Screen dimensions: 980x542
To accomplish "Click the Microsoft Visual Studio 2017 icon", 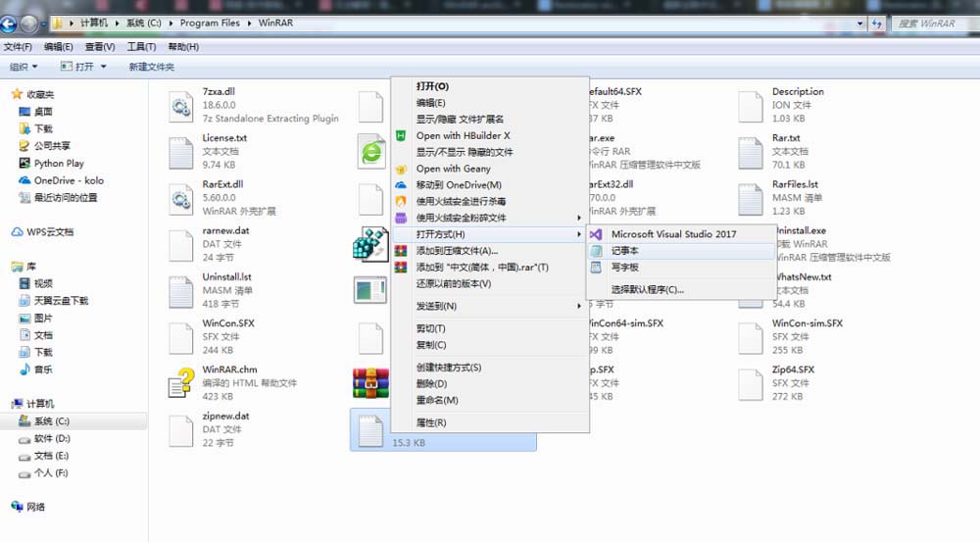I will coord(596,234).
